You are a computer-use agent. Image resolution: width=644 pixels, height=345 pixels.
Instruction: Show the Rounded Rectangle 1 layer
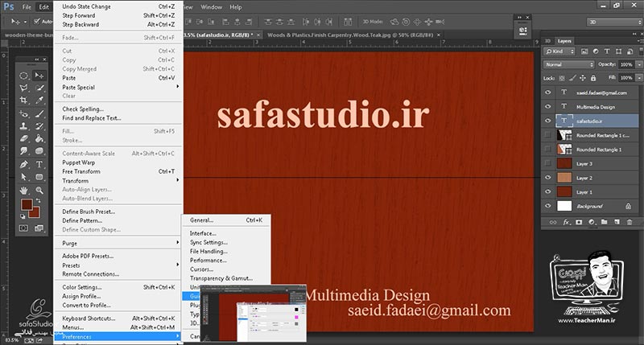point(548,150)
